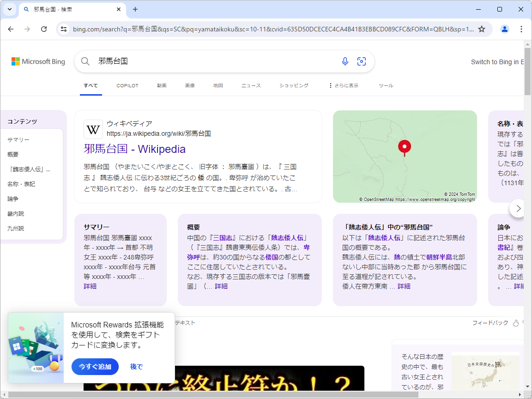Open the ニュース results tab
The height and width of the screenshot is (399, 532).
click(250, 85)
